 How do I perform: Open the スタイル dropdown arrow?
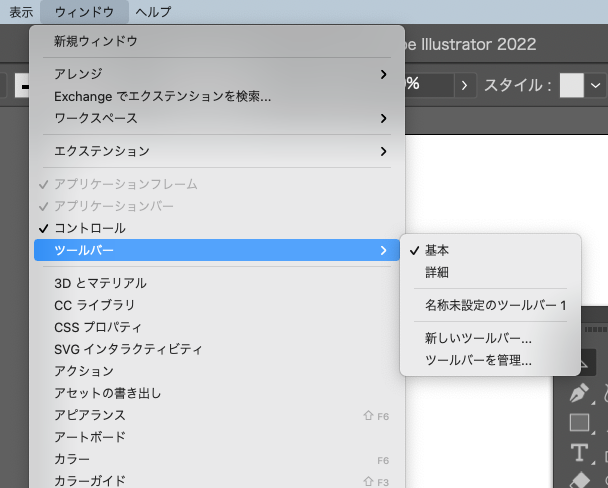[x=596, y=85]
